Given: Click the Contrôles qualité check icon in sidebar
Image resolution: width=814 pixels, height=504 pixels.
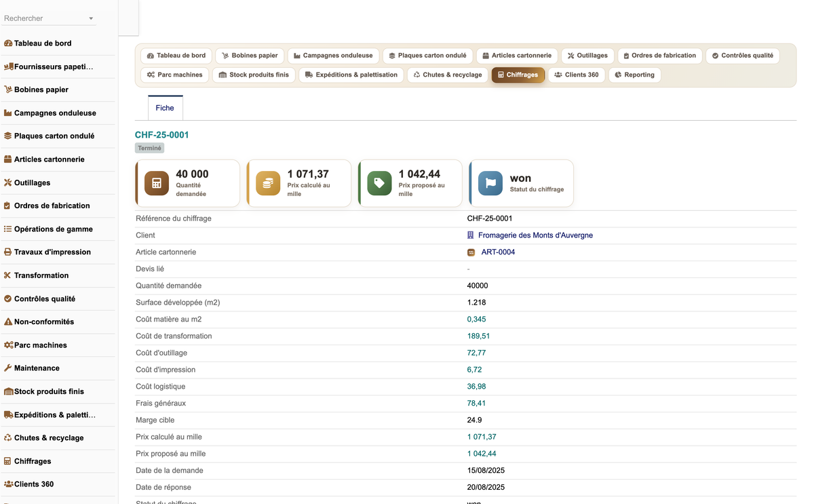Looking at the screenshot, I should pyautogui.click(x=8, y=298).
